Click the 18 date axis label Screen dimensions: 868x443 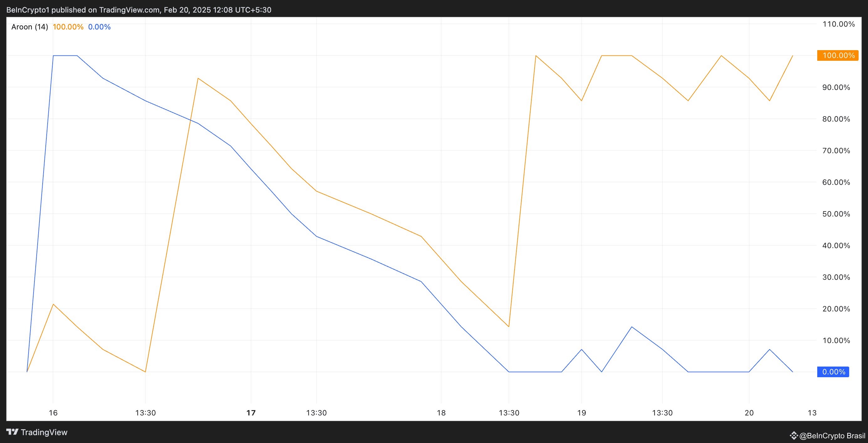pyautogui.click(x=441, y=413)
